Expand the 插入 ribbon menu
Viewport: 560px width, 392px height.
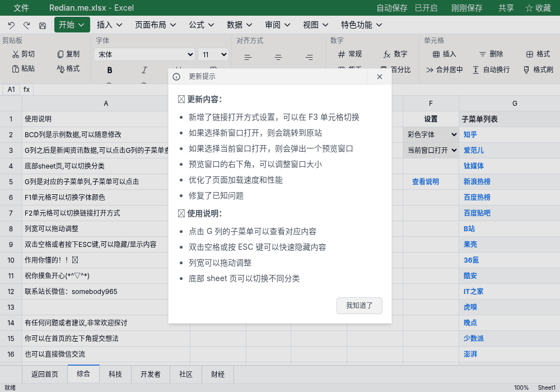pyautogui.click(x=110, y=25)
